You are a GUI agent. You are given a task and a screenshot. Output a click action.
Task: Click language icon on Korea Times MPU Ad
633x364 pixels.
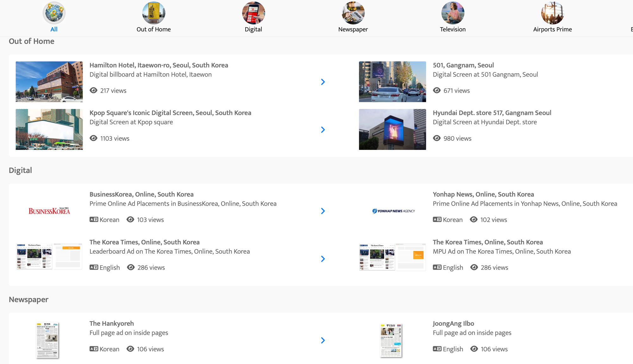[437, 267]
